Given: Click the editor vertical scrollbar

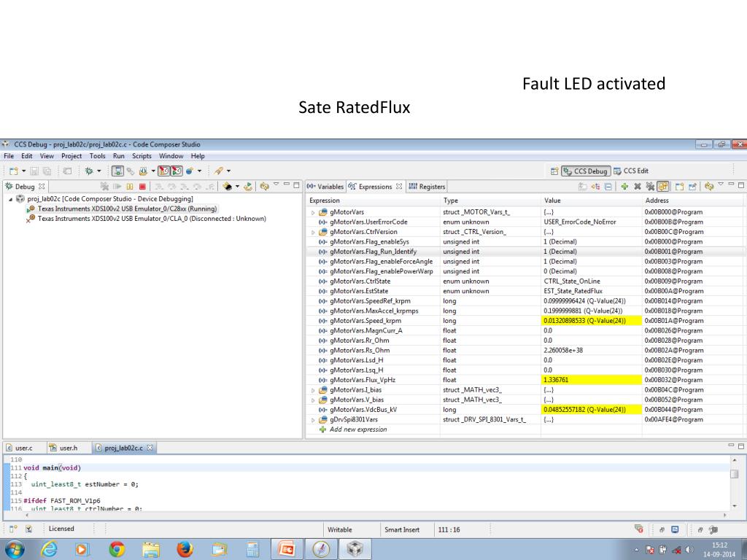Looking at the screenshot, I should [734, 483].
